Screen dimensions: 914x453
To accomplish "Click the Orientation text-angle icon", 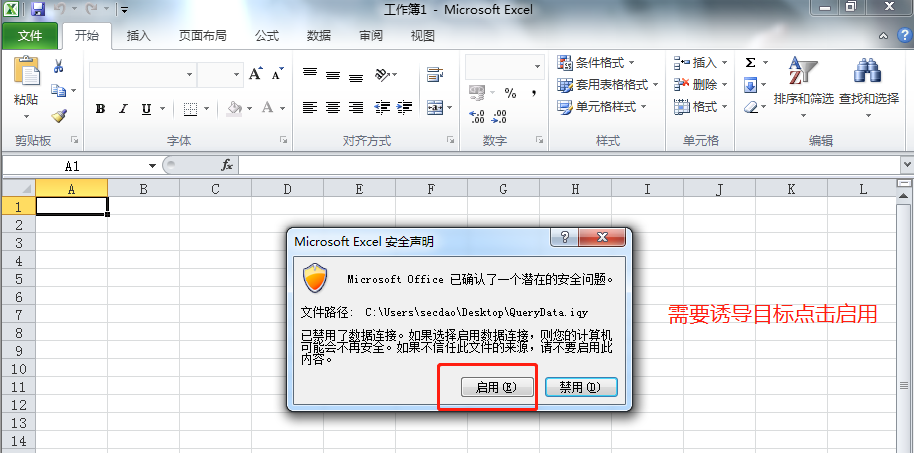I will (382, 74).
